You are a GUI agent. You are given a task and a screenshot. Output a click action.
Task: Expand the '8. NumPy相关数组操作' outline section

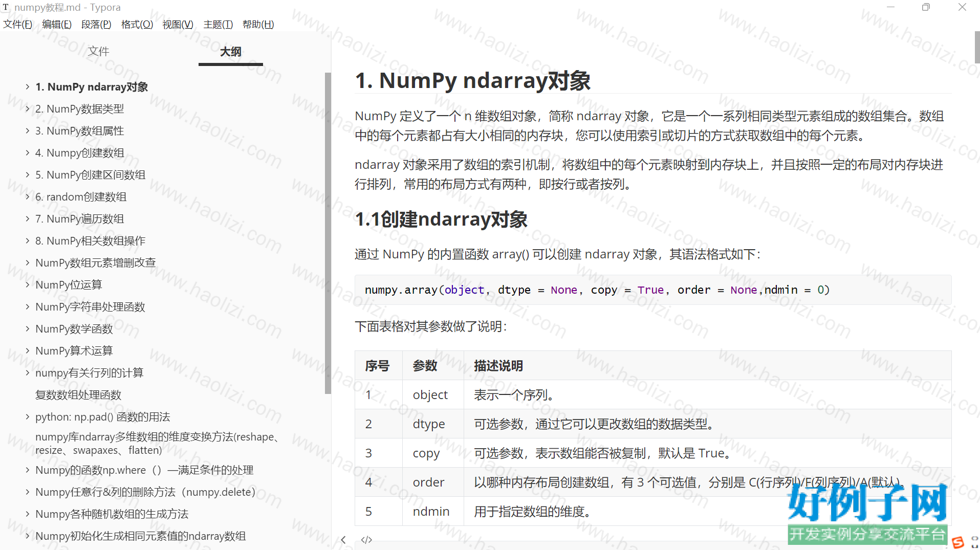click(28, 241)
